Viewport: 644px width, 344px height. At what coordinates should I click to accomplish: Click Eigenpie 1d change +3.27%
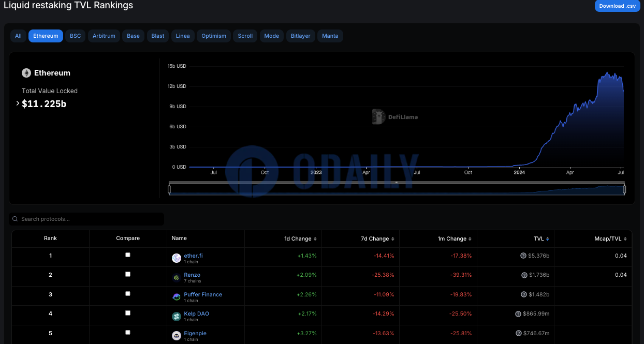[307, 333]
